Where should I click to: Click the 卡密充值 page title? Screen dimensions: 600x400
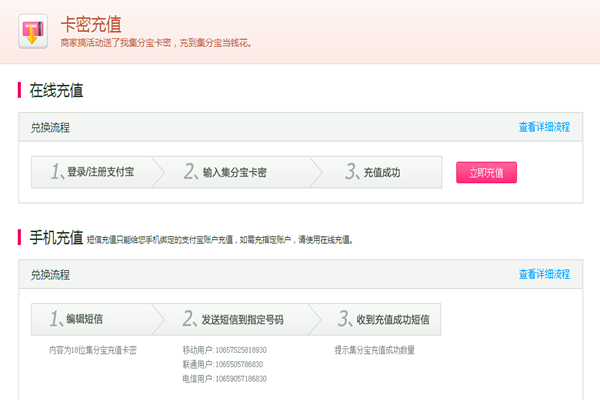pyautogui.click(x=91, y=24)
